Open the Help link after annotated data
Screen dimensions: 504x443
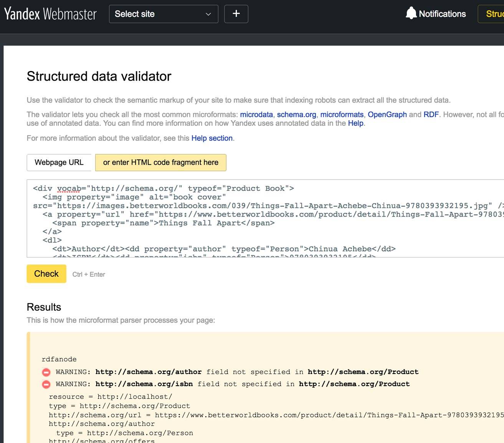(356, 123)
